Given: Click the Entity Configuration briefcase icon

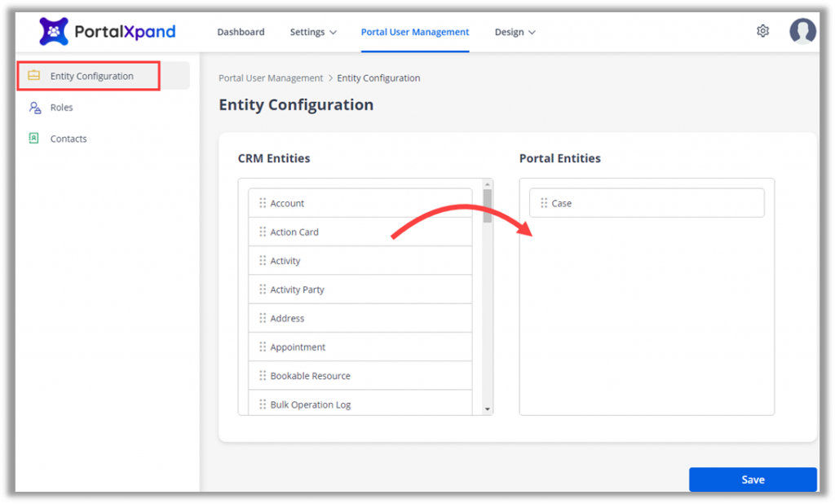Looking at the screenshot, I should point(34,76).
